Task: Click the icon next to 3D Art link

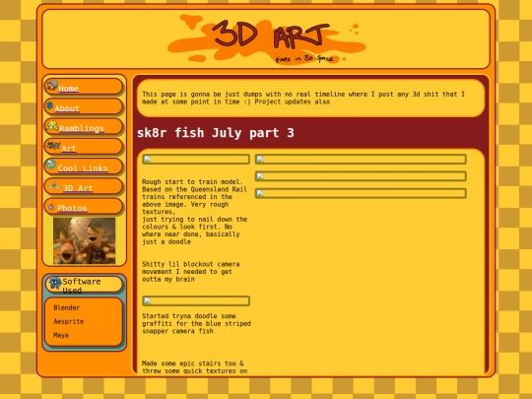Action: 54,185
